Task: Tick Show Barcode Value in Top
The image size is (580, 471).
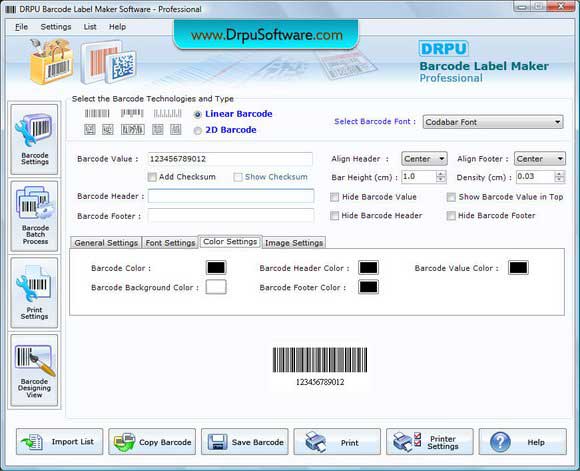Action: click(x=451, y=197)
